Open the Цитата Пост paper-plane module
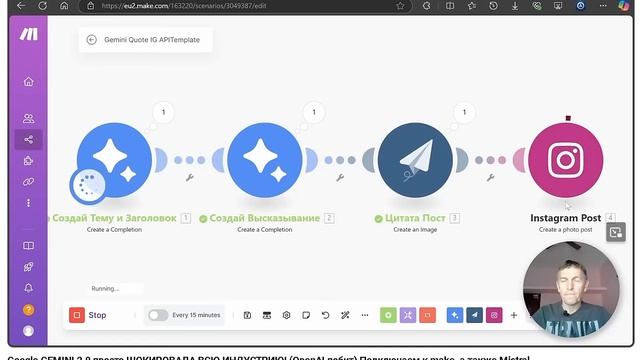640x360 pixels. click(x=415, y=160)
